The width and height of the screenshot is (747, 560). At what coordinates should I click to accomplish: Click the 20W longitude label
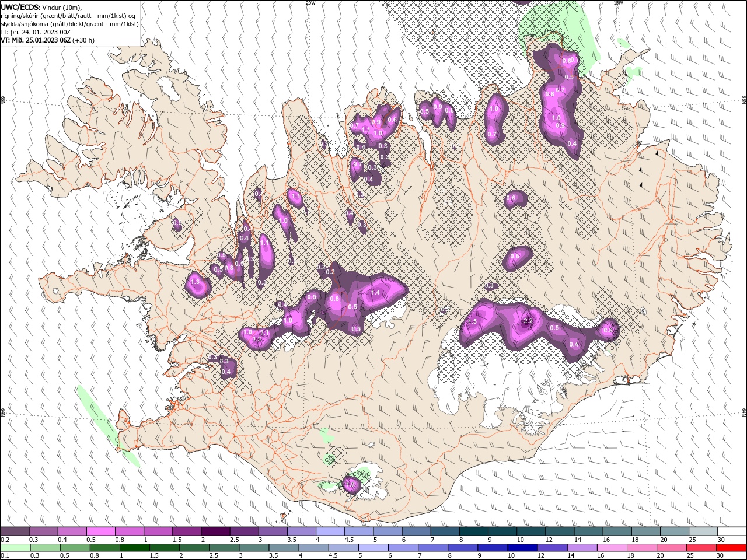tap(310, 3)
